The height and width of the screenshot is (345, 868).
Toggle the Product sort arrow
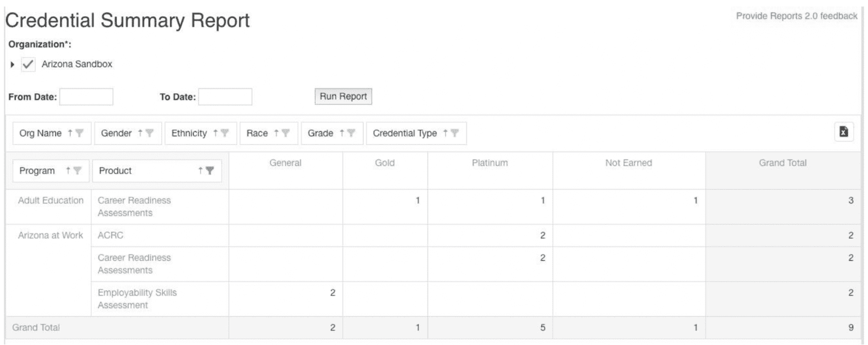click(201, 171)
